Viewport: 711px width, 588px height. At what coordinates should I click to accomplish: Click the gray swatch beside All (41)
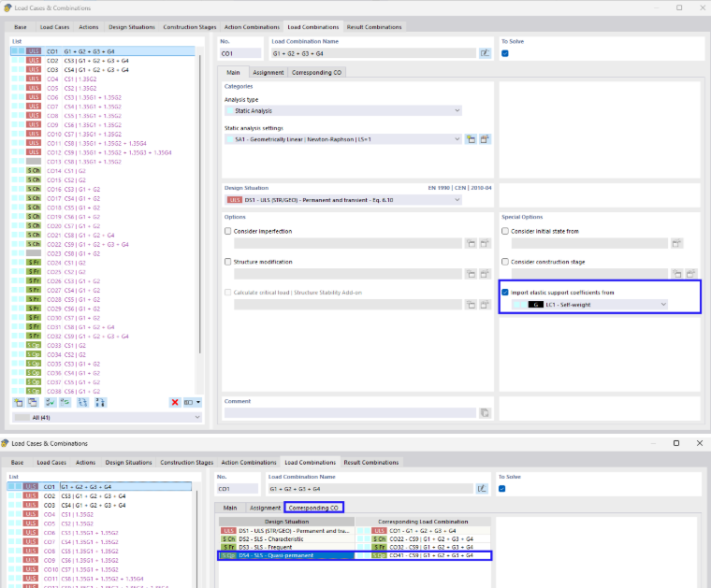tap(22, 417)
